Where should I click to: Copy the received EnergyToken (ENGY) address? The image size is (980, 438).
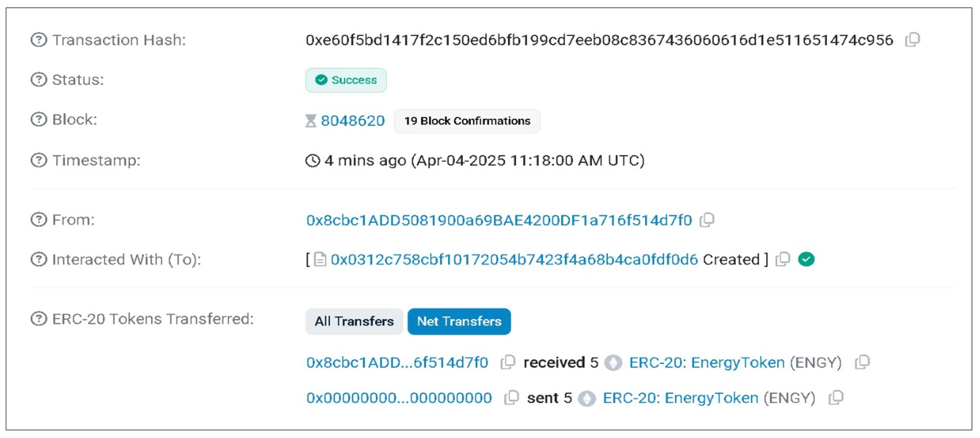[863, 362]
